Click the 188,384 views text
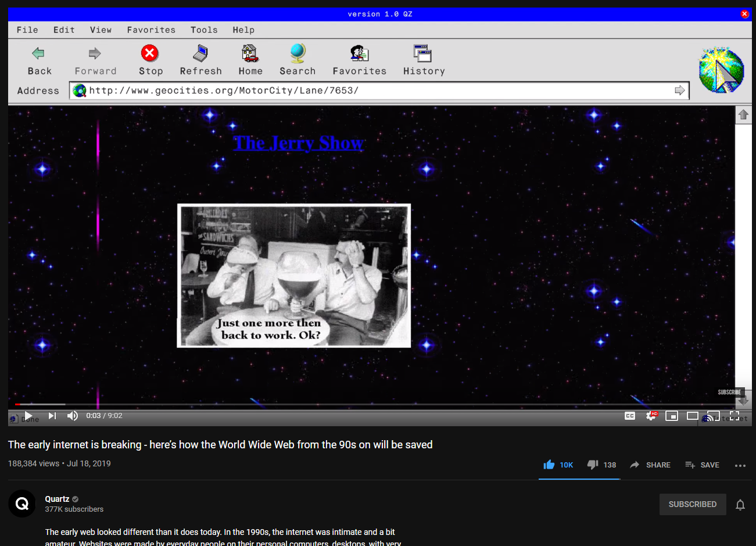Screen dimensions: 756x546 (34, 463)
